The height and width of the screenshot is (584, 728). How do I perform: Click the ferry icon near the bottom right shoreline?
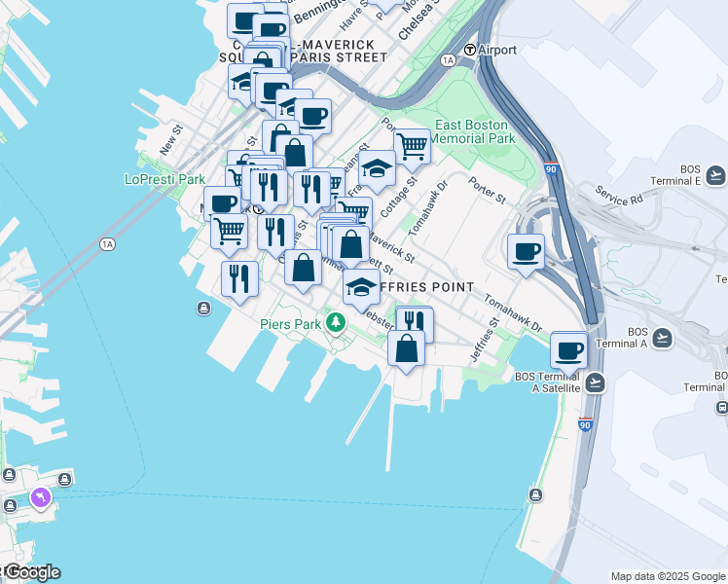click(x=535, y=494)
